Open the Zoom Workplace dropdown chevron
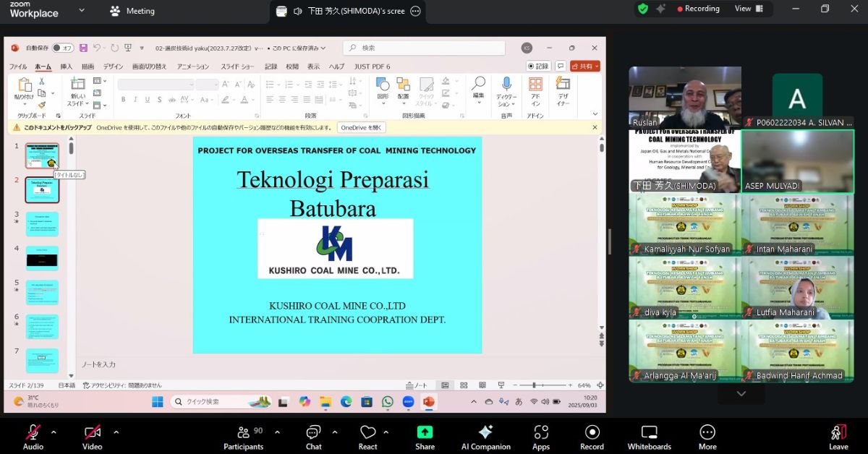868x454 pixels. (81, 10)
